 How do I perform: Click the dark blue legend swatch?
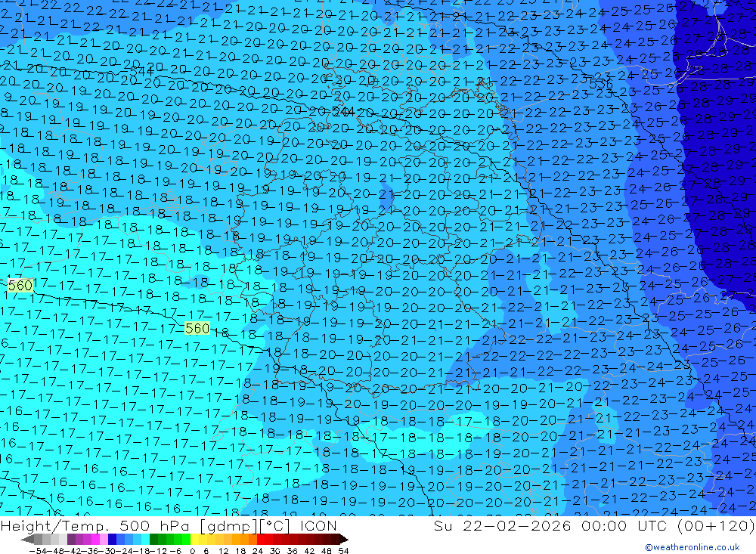(x=112, y=539)
